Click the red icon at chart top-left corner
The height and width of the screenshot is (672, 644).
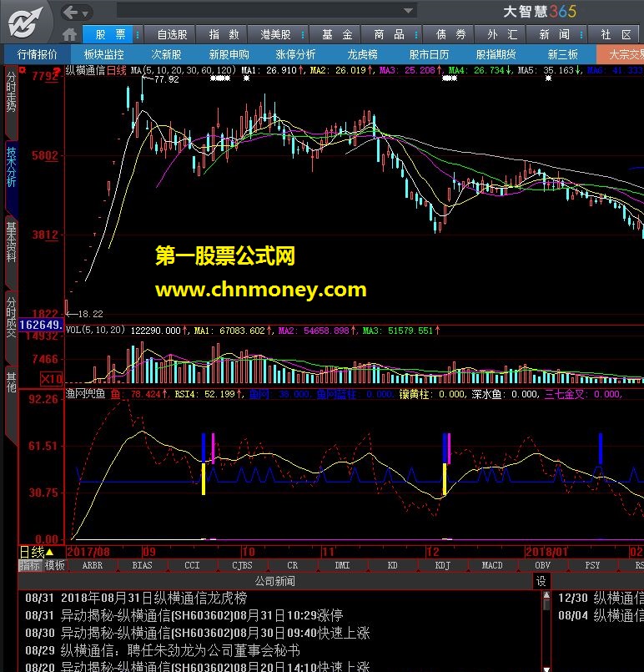23,70
